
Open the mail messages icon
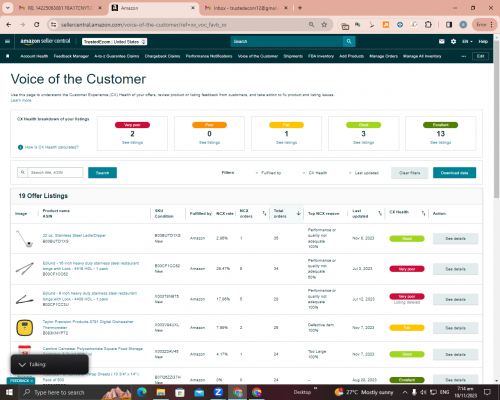coord(442,41)
